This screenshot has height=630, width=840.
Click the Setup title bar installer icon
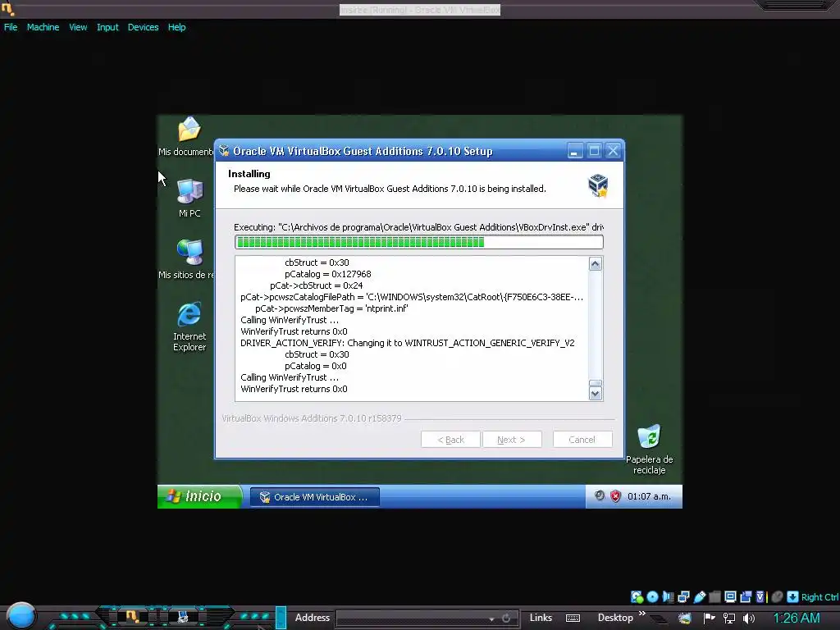point(224,151)
